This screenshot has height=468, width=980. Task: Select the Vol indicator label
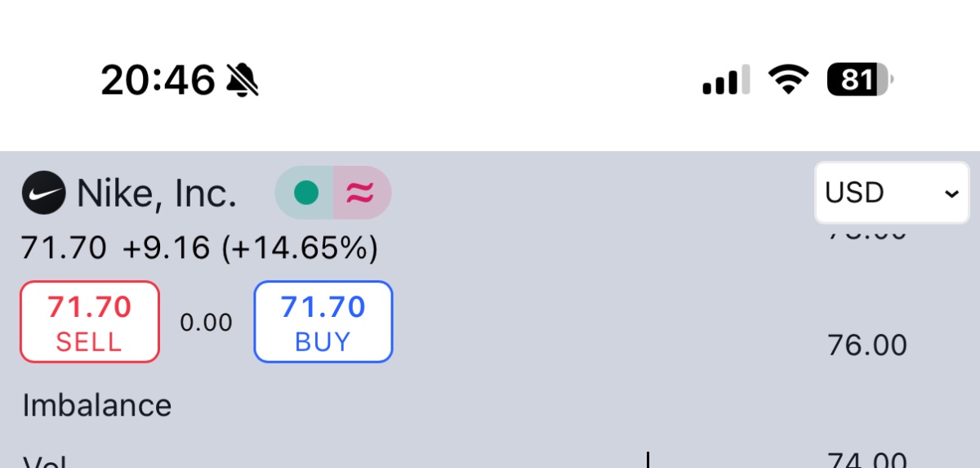pos(45,462)
